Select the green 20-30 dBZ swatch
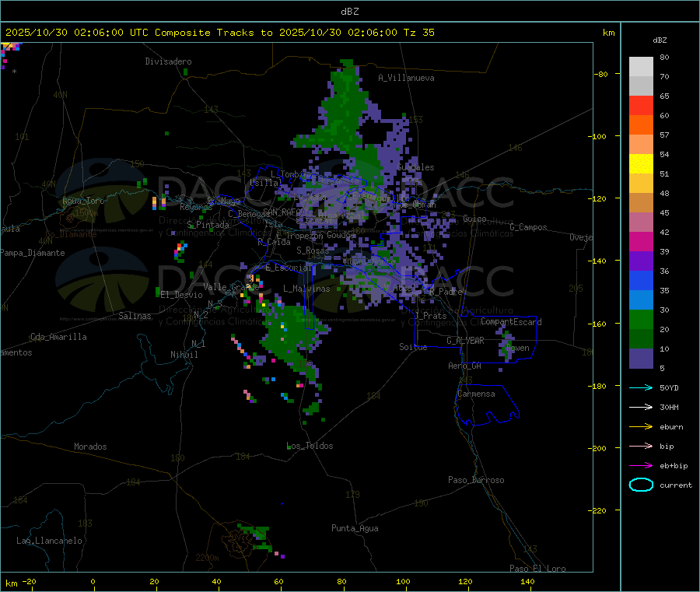The image size is (700, 592). coord(641,319)
